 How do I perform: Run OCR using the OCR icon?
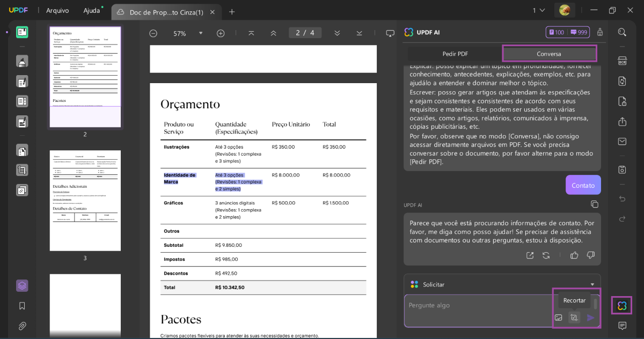[622, 61]
